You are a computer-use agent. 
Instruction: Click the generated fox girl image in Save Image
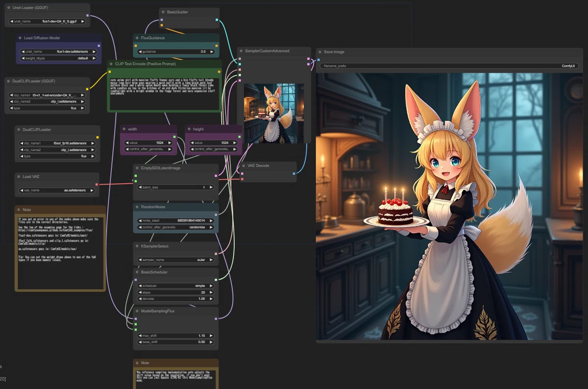coord(449,206)
